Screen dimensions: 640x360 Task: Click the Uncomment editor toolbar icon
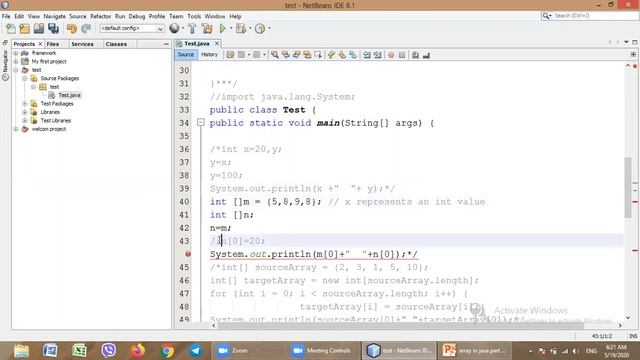(426, 55)
